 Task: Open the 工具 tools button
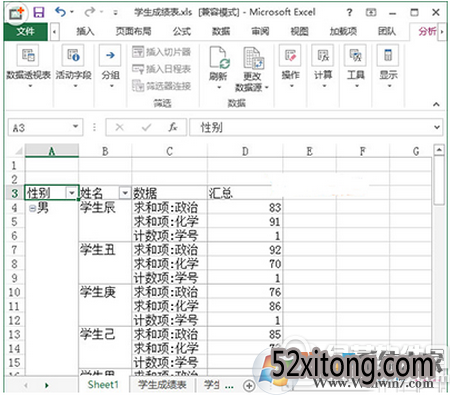click(x=355, y=66)
